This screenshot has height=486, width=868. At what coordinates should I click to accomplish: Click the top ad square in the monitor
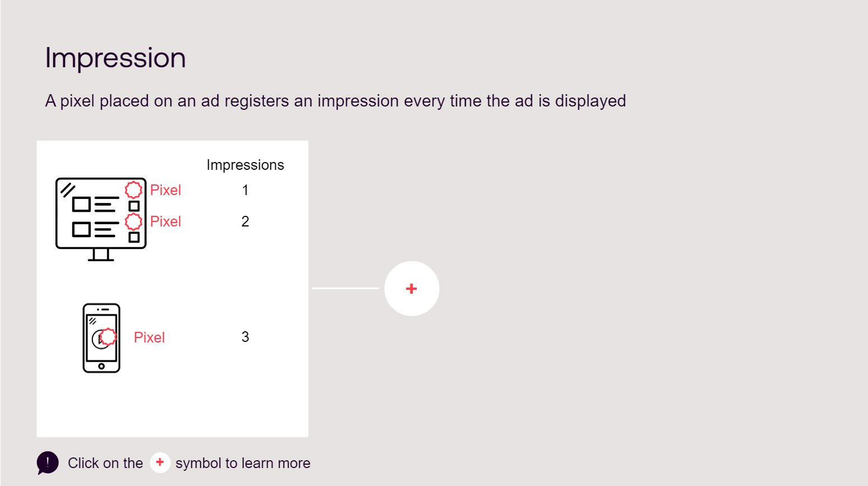pos(81,204)
